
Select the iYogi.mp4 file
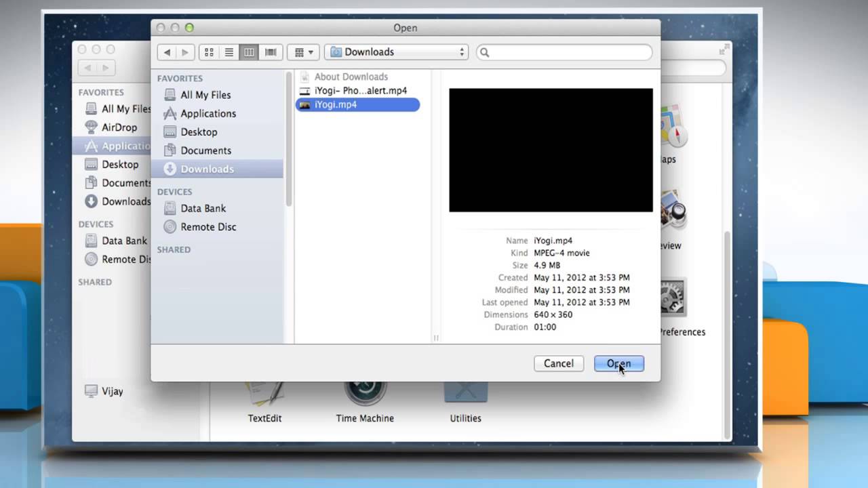click(357, 104)
